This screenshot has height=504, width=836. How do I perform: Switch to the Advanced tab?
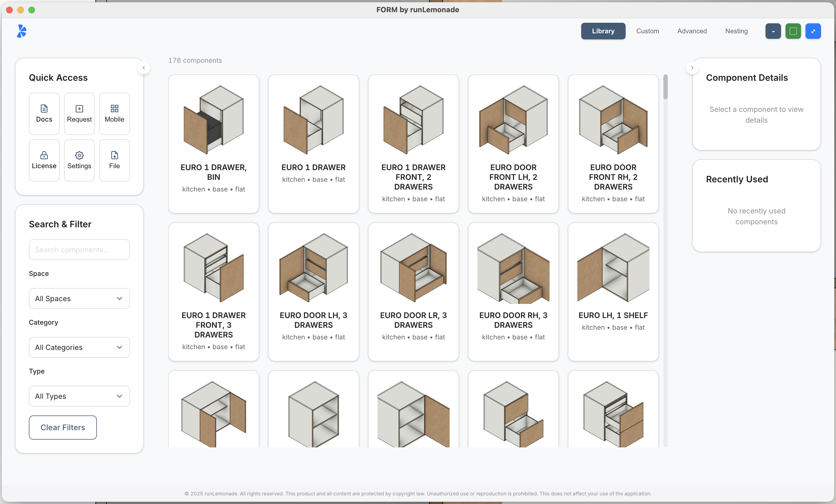point(692,31)
